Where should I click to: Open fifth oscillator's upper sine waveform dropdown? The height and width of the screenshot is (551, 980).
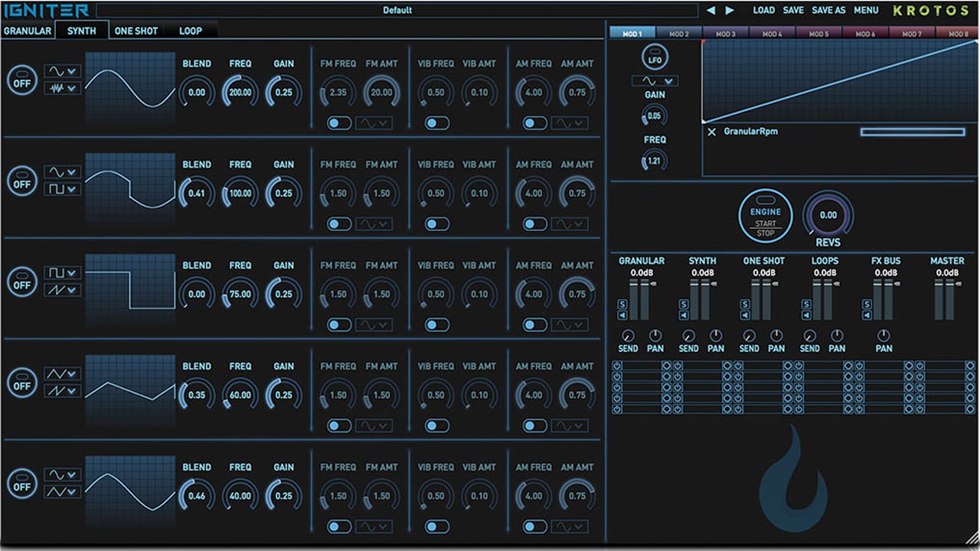coord(62,474)
